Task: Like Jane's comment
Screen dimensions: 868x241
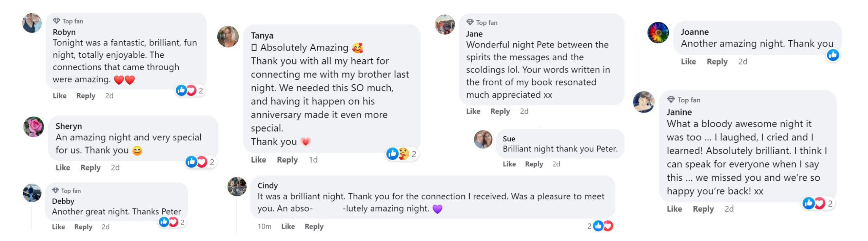Action: click(473, 111)
